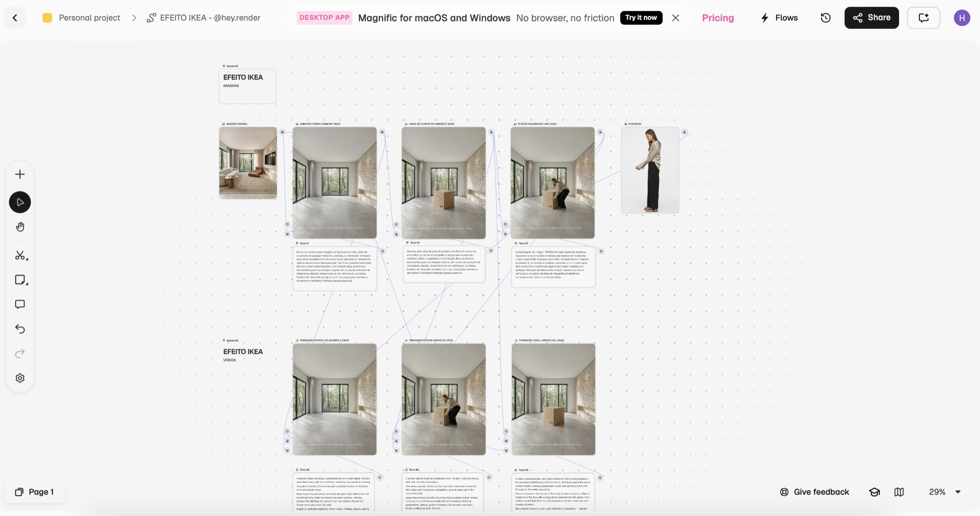Click the Texto #3 prompt text box

pyautogui.click(x=334, y=492)
